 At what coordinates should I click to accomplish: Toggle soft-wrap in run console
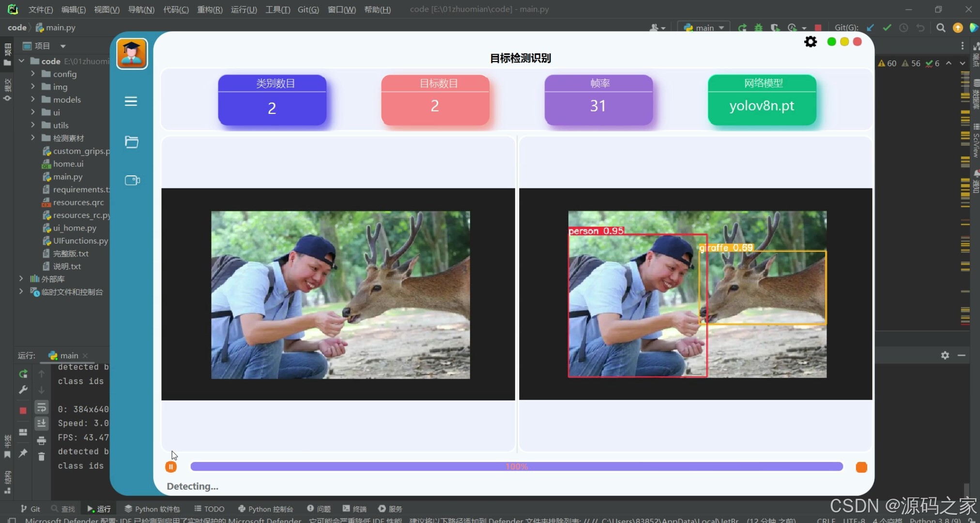pos(42,408)
